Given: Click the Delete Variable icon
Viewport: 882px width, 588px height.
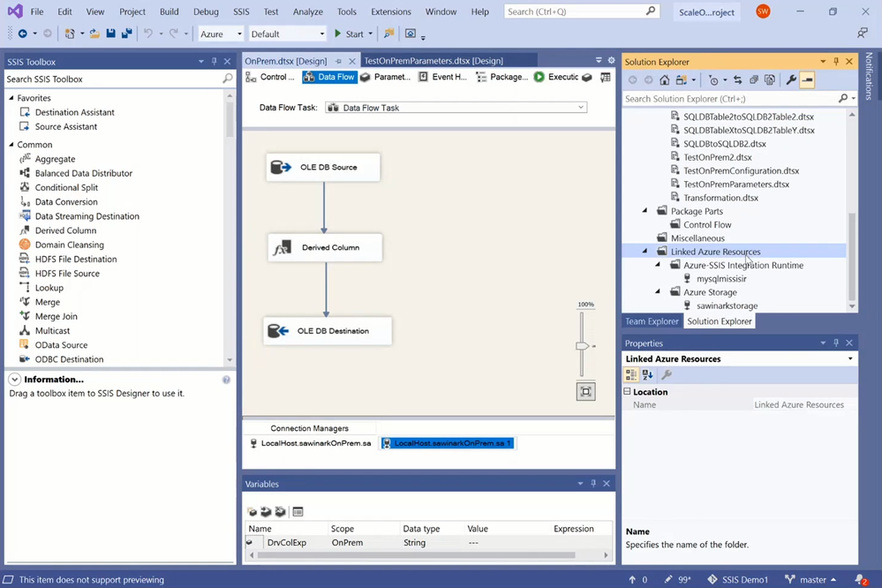Looking at the screenshot, I should 280,511.
